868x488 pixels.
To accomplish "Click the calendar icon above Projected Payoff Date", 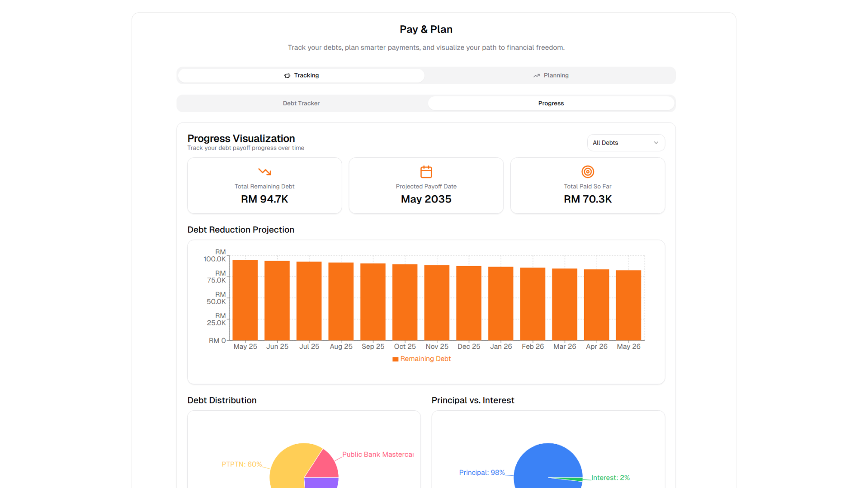I will point(426,172).
